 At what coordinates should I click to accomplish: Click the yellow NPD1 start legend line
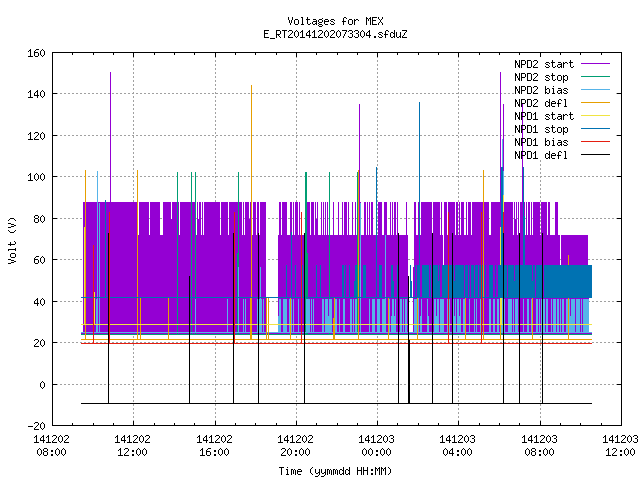pos(595,116)
